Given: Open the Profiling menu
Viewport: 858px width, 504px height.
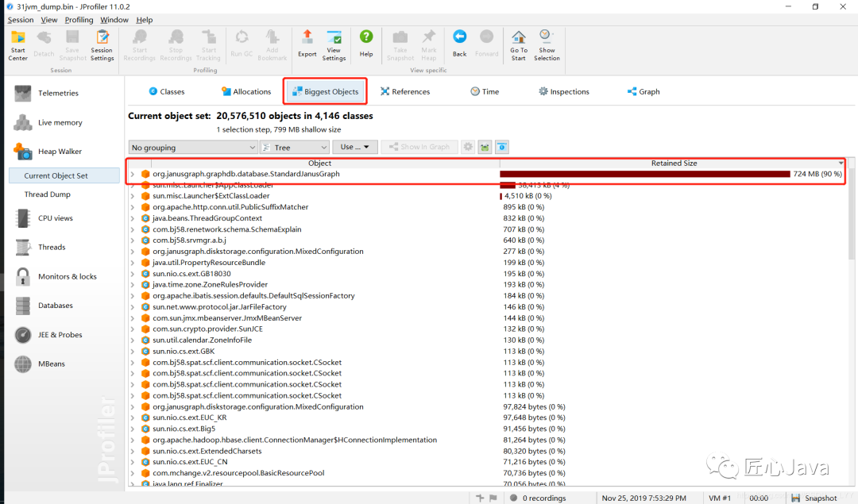Looking at the screenshot, I should (79, 20).
